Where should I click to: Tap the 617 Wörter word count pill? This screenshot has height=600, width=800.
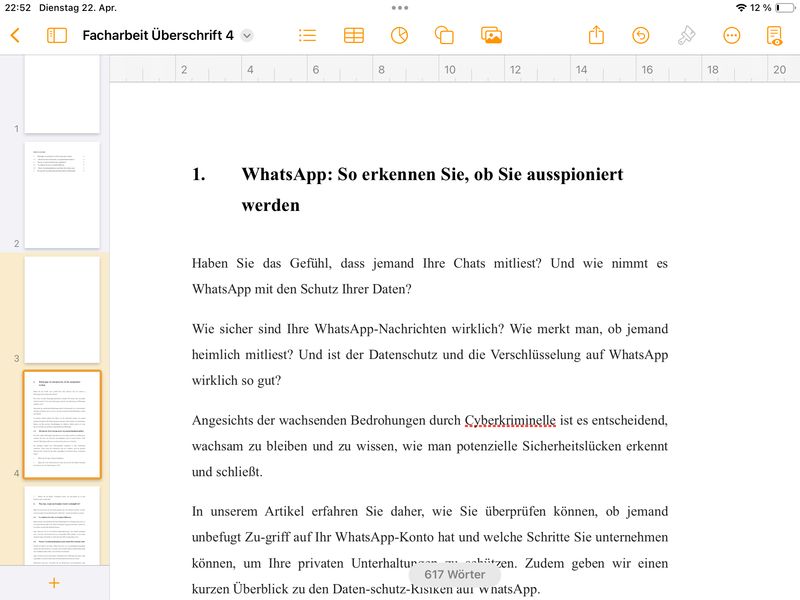point(455,574)
